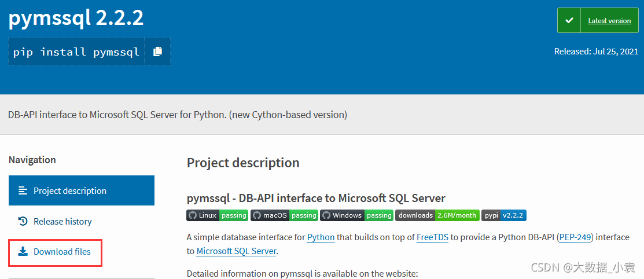Open the Microsoft SQL Server link
The width and height of the screenshot is (644, 279).
pos(236,251)
